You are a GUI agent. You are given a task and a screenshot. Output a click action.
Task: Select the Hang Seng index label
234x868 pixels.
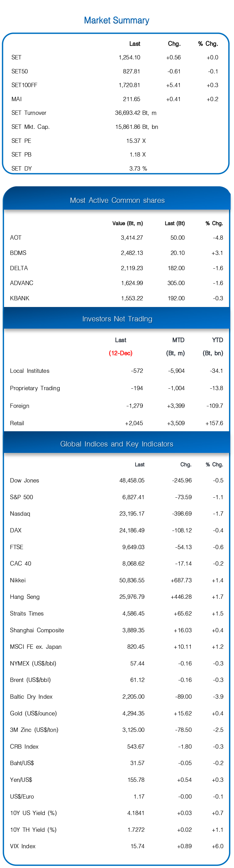(25, 597)
